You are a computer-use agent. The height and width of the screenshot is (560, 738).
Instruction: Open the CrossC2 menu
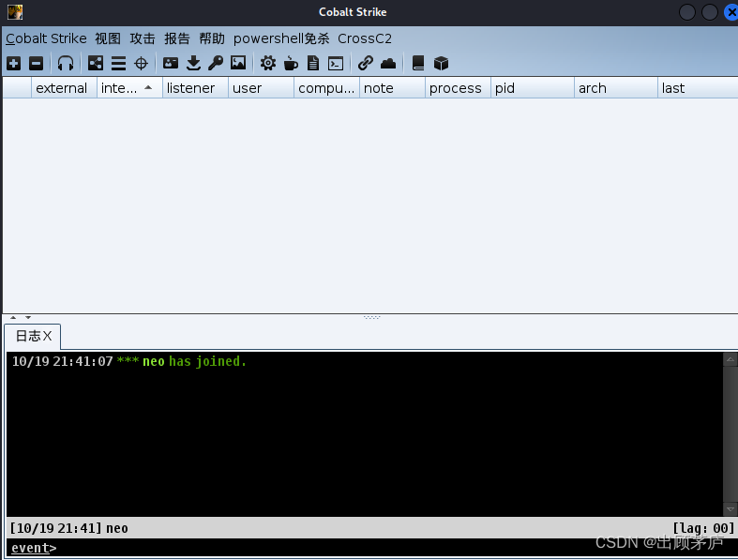(365, 38)
